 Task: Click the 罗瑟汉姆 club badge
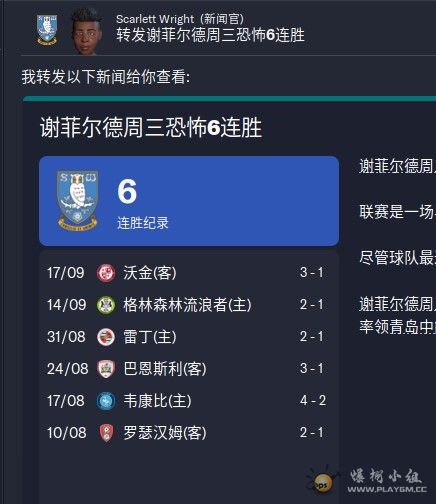click(x=106, y=433)
